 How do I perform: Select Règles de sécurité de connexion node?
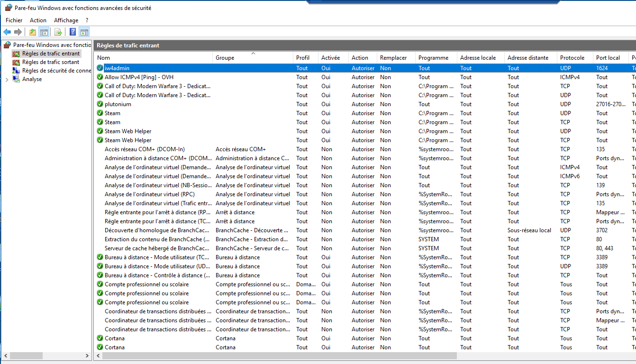click(56, 71)
